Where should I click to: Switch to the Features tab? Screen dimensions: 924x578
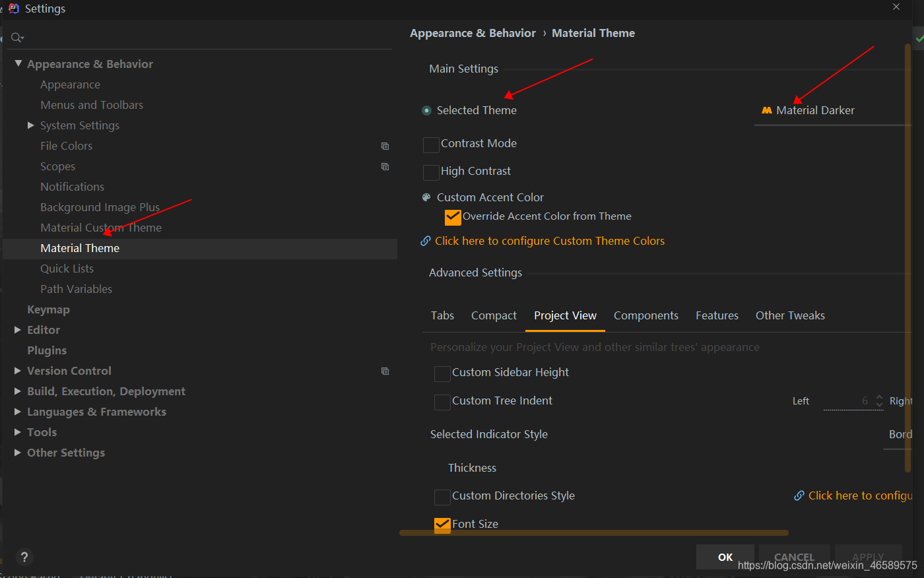coord(717,315)
